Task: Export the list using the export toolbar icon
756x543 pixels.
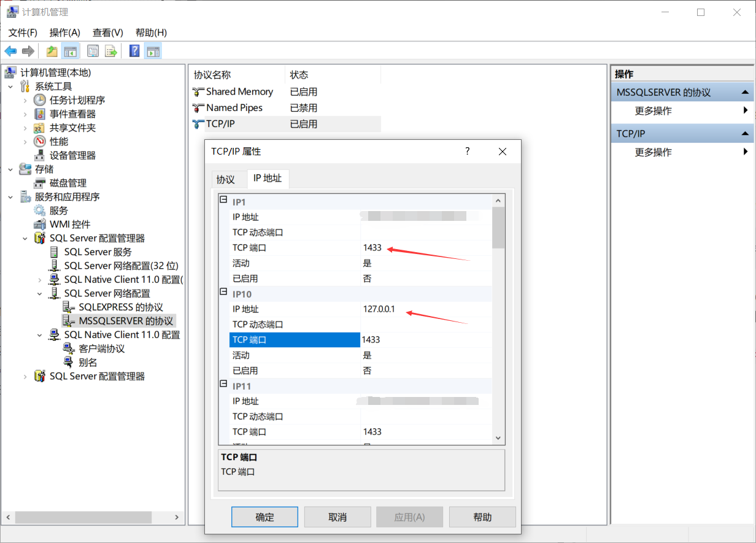Action: tap(110, 51)
